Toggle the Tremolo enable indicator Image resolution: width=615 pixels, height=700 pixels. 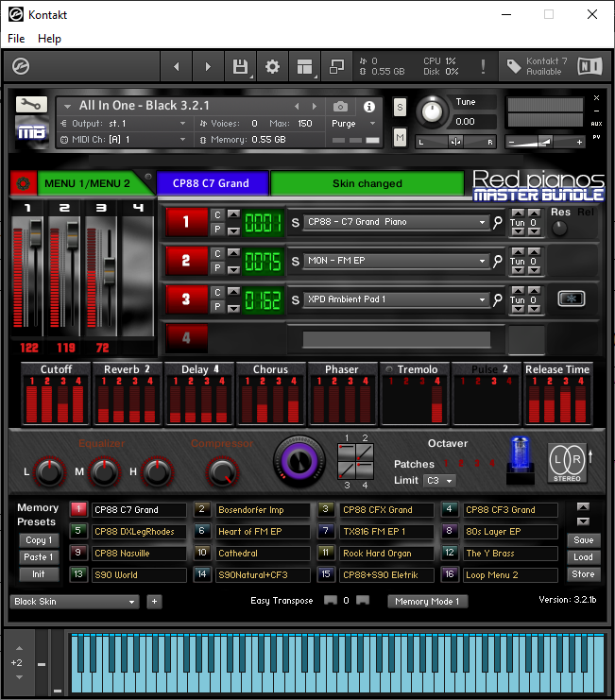coord(389,369)
